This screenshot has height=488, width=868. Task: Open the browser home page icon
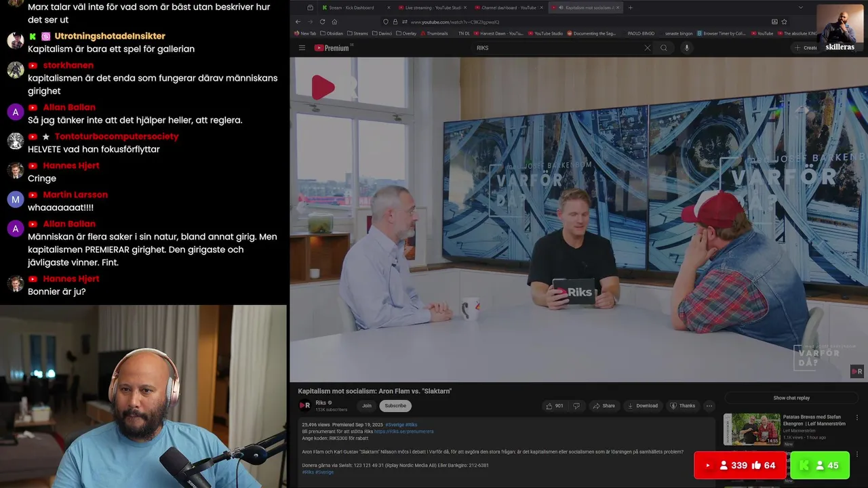point(334,22)
